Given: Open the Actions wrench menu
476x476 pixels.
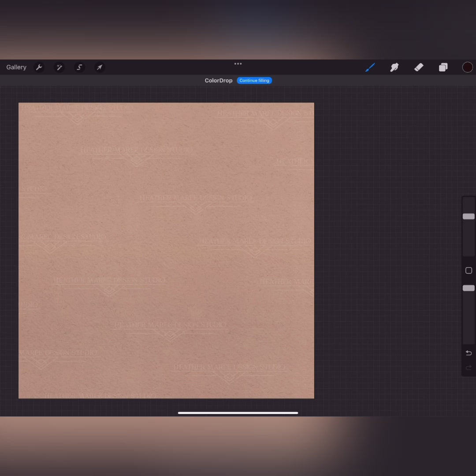Looking at the screenshot, I should (x=39, y=67).
